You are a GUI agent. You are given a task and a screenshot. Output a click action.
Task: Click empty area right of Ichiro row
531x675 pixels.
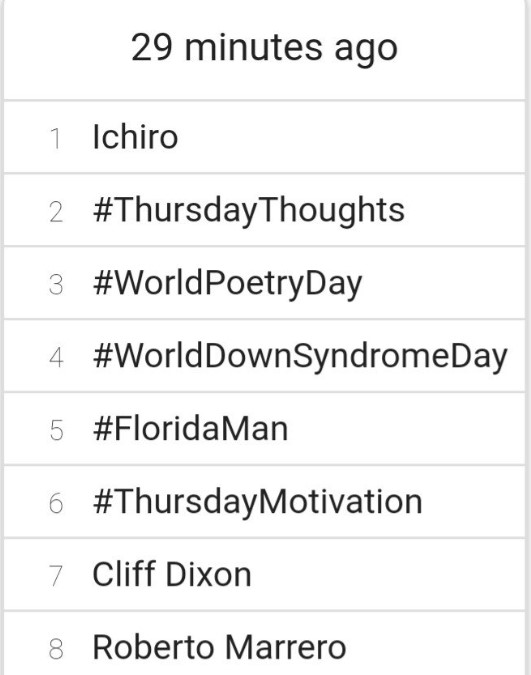click(351, 137)
